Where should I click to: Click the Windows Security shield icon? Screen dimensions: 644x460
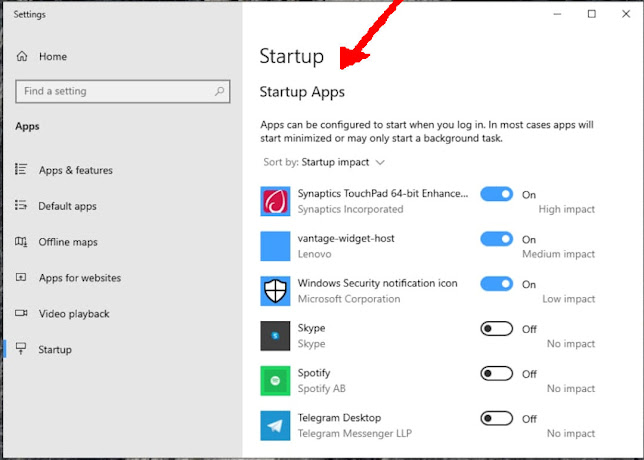click(x=275, y=291)
